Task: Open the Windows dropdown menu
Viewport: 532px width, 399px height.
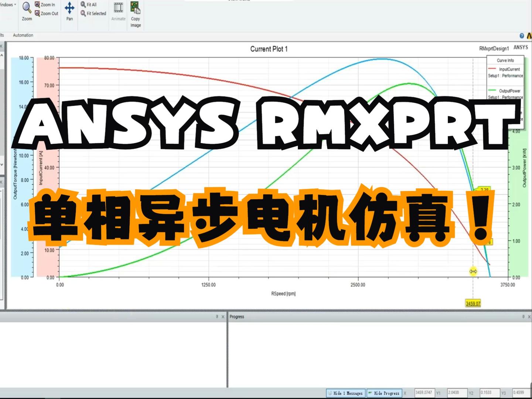Action: pos(7,4)
